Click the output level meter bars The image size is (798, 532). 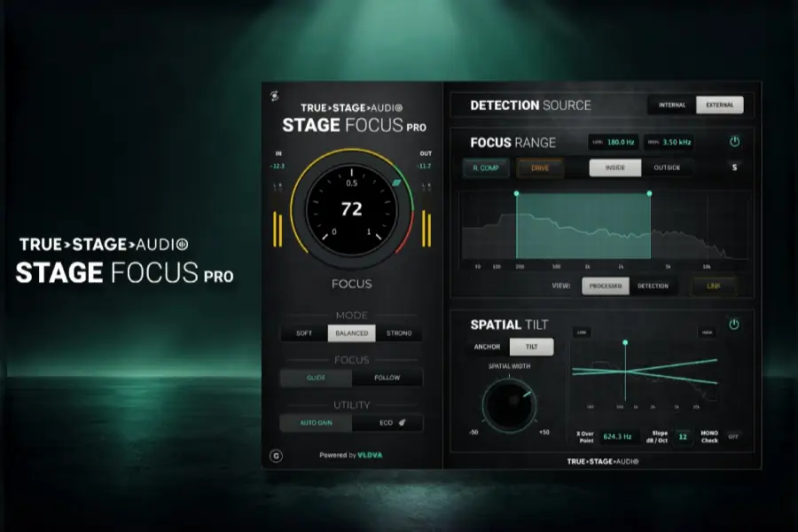426,229
